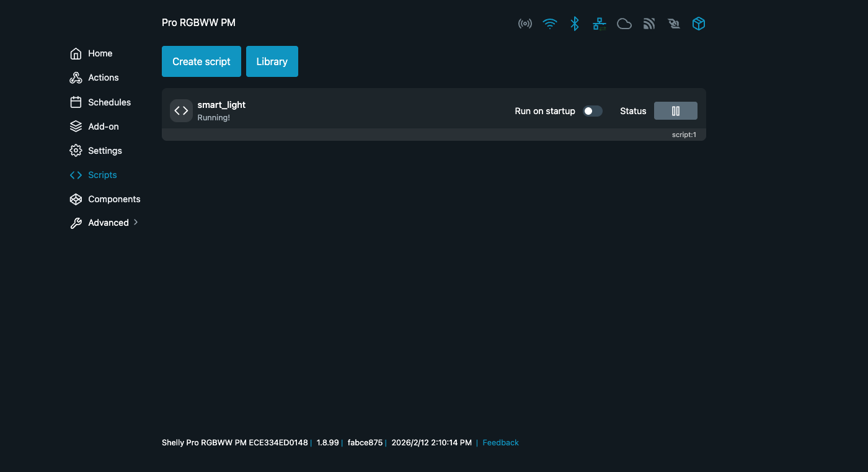Go to the Home page
This screenshot has width=868, height=472.
tap(100, 53)
